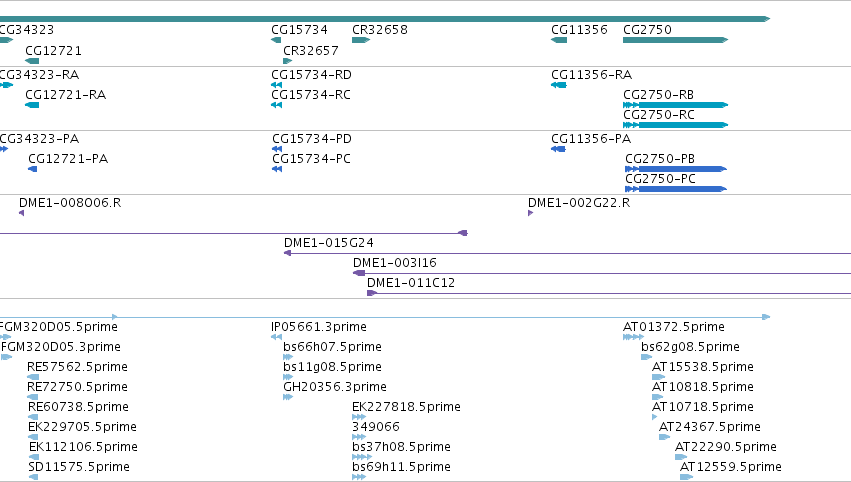851x482 pixels.
Task: Click the CG2750-PB protein bar
Action: 676,169
